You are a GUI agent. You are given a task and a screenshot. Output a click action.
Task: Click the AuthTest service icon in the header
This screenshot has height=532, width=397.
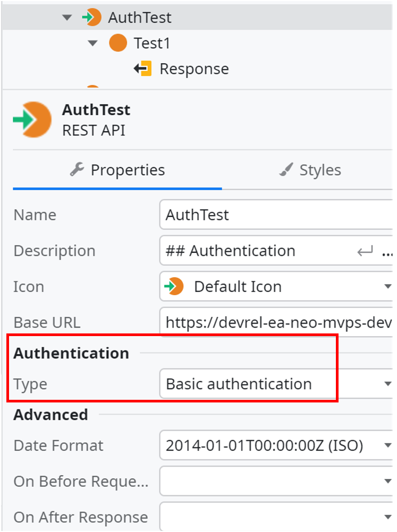point(32,119)
